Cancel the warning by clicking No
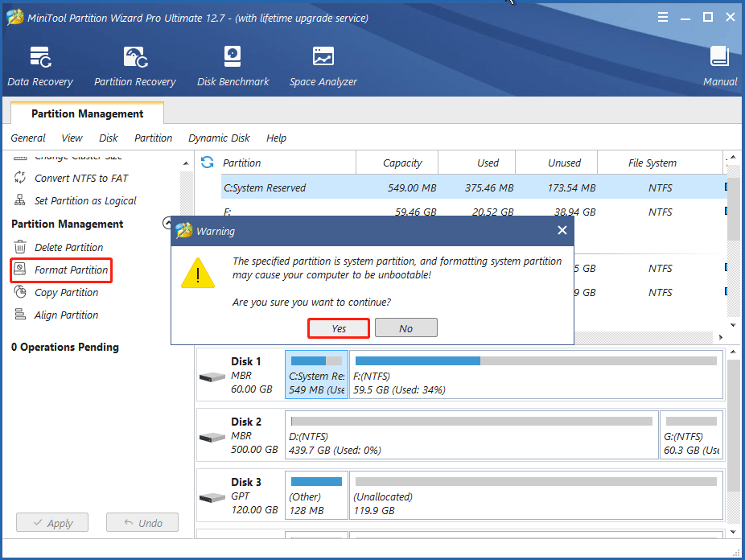 pyautogui.click(x=405, y=328)
